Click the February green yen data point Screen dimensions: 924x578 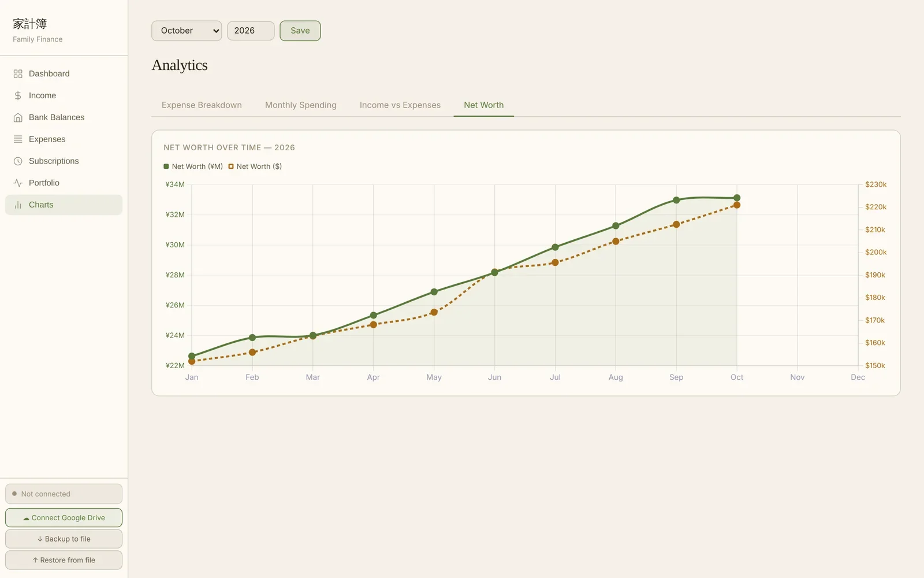click(252, 338)
